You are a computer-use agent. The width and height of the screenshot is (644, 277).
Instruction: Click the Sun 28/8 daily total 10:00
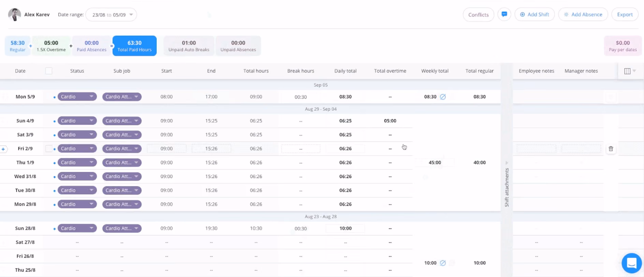(345, 229)
